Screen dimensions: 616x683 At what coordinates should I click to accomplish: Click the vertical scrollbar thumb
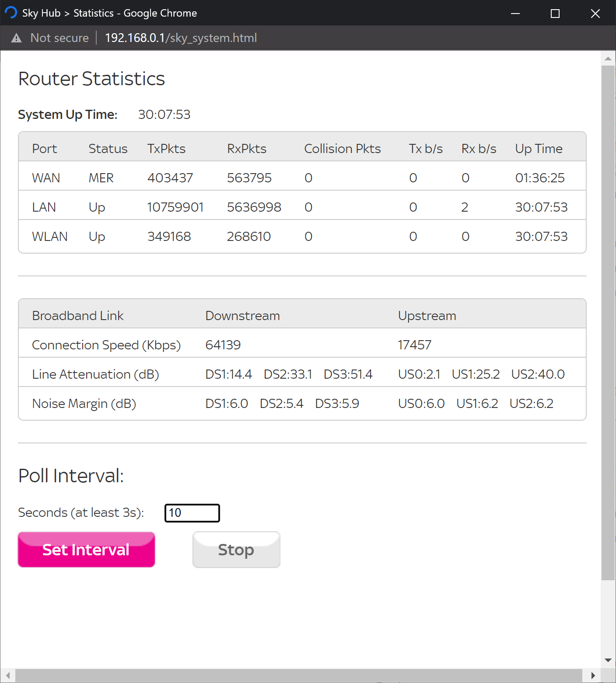[608, 323]
